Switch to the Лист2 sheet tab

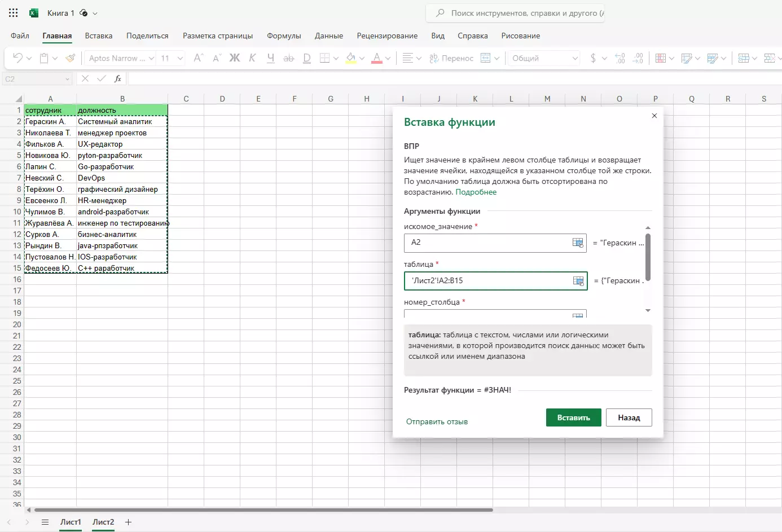point(103,522)
